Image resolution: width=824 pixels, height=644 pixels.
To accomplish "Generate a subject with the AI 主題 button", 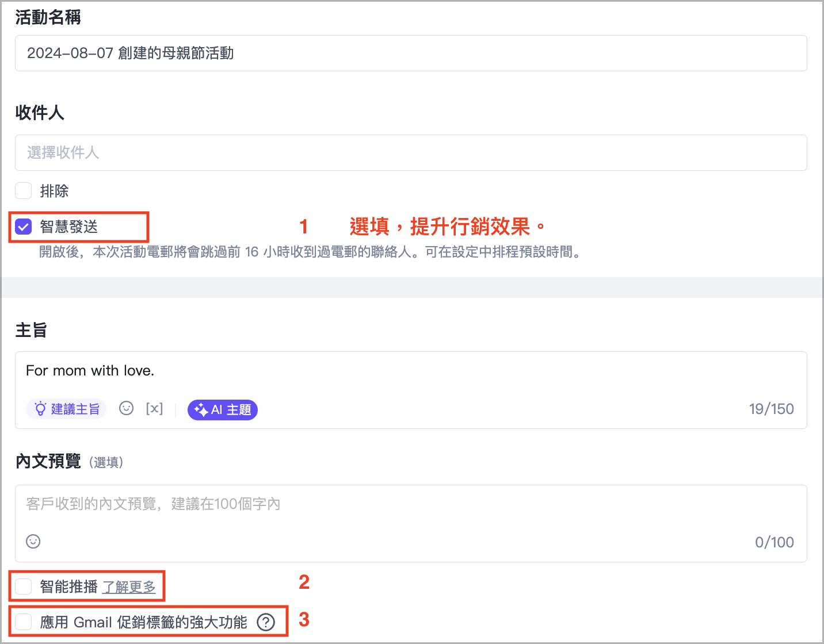I will click(223, 410).
